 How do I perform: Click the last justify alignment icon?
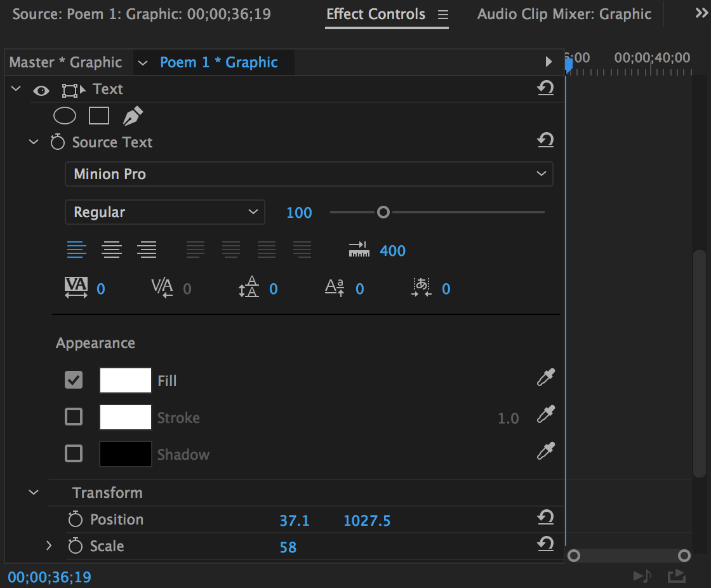pyautogui.click(x=302, y=250)
